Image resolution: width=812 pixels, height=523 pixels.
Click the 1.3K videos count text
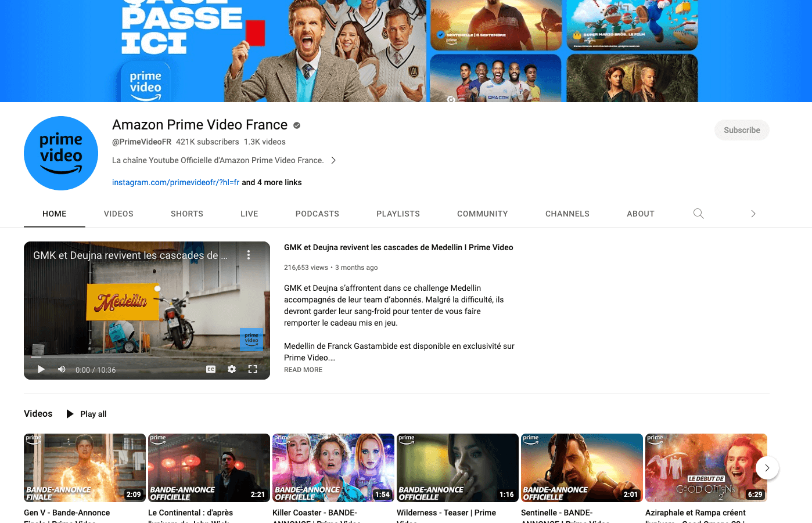click(265, 142)
